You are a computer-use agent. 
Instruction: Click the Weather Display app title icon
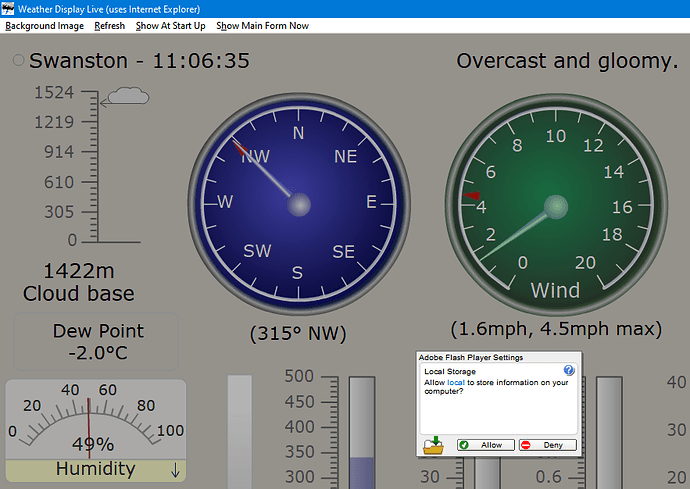coord(7,8)
